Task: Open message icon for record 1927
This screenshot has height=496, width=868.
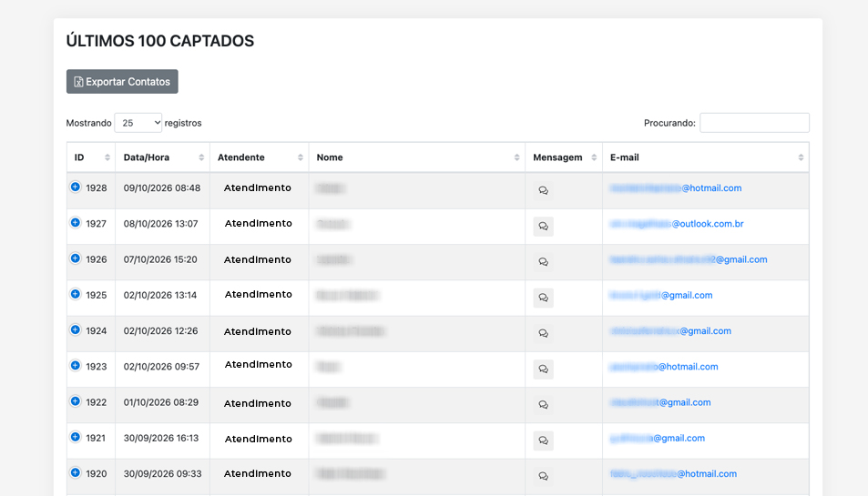Action: click(543, 227)
